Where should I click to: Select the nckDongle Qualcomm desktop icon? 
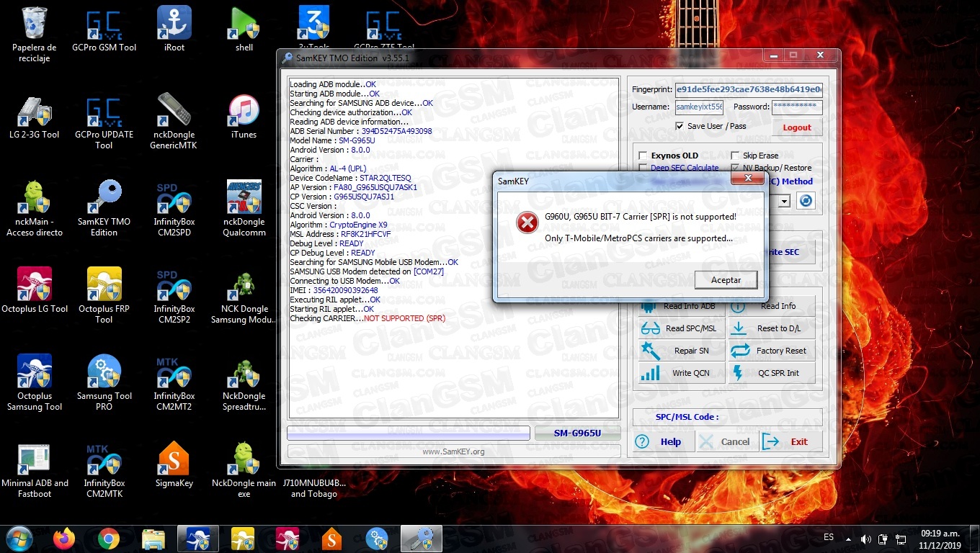[244, 209]
